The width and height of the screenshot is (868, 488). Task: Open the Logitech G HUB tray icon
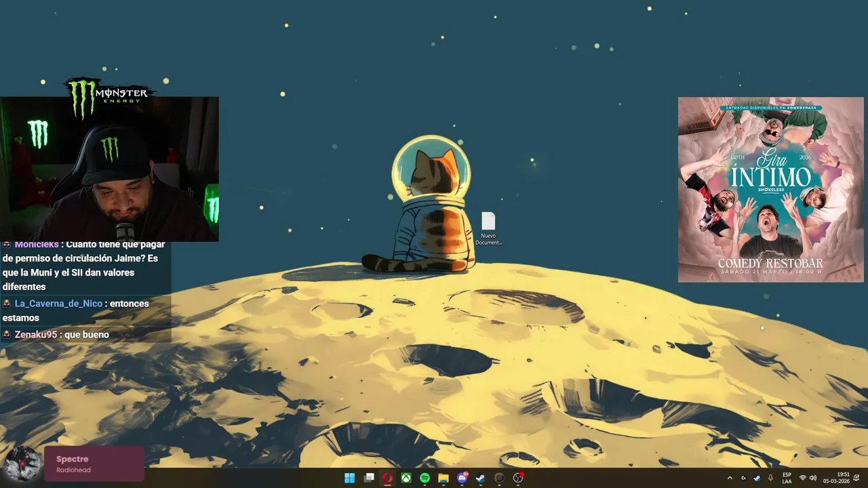point(743,478)
